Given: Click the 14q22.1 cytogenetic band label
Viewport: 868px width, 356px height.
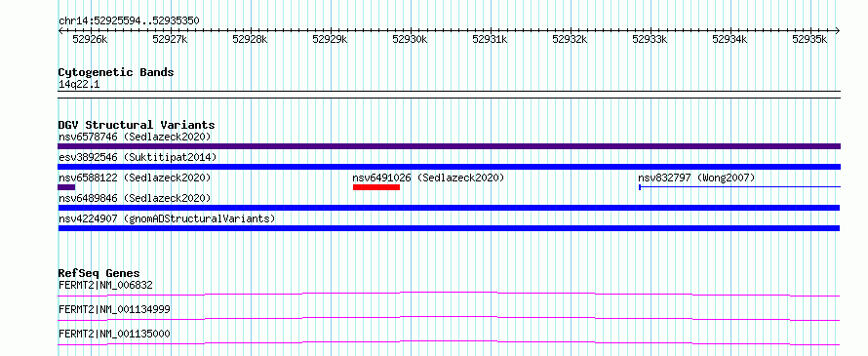Looking at the screenshot, I should [79, 85].
